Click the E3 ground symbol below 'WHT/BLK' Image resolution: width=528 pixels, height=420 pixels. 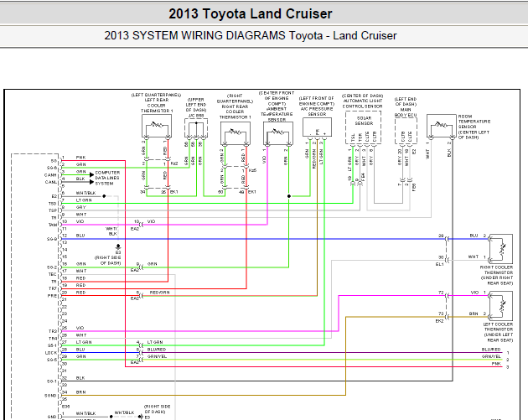click(118, 247)
